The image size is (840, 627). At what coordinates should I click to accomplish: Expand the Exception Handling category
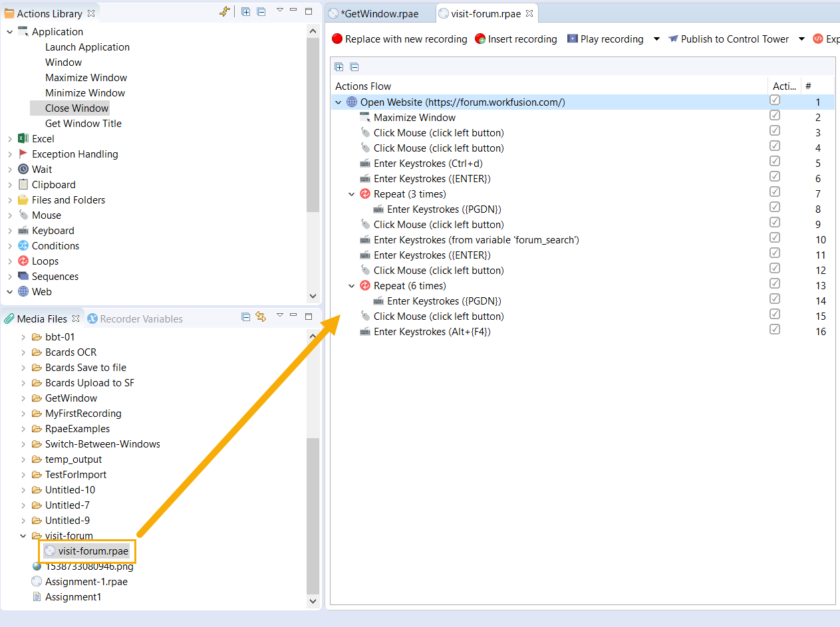point(9,154)
